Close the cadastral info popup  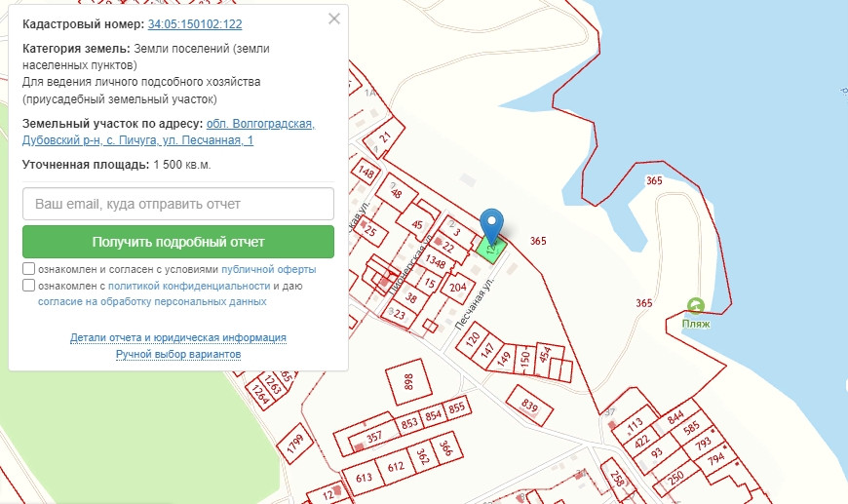[334, 19]
